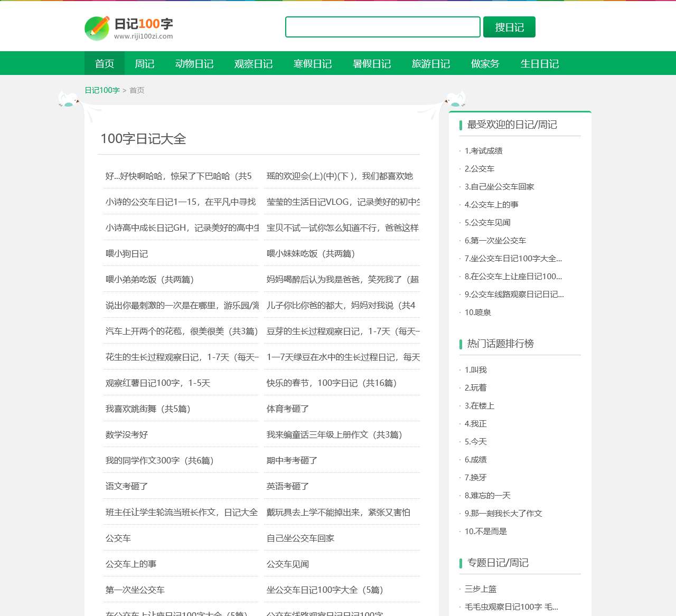Screen dimensions: 676x616
Task: Open the 首页 navigation tab
Action: pyautogui.click(x=104, y=63)
